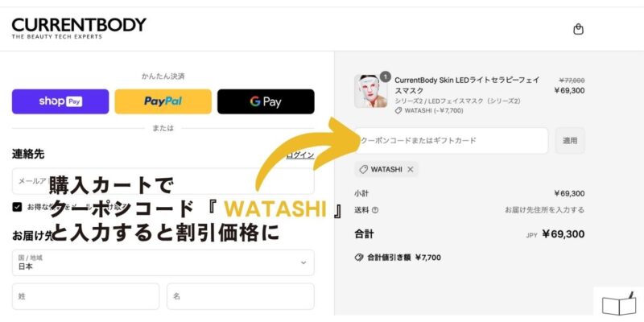Click the dropdown chevron next to 日本

pyautogui.click(x=303, y=263)
